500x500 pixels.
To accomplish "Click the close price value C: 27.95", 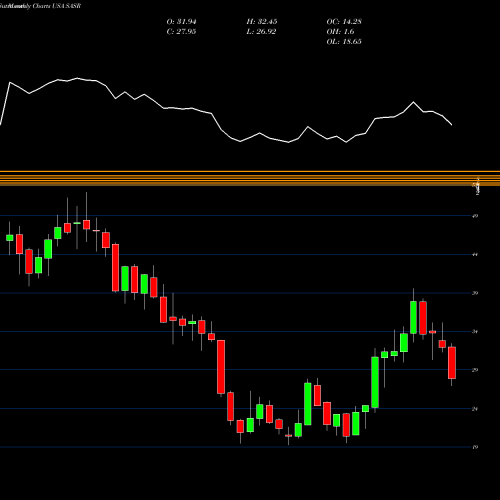I will [181, 32].
